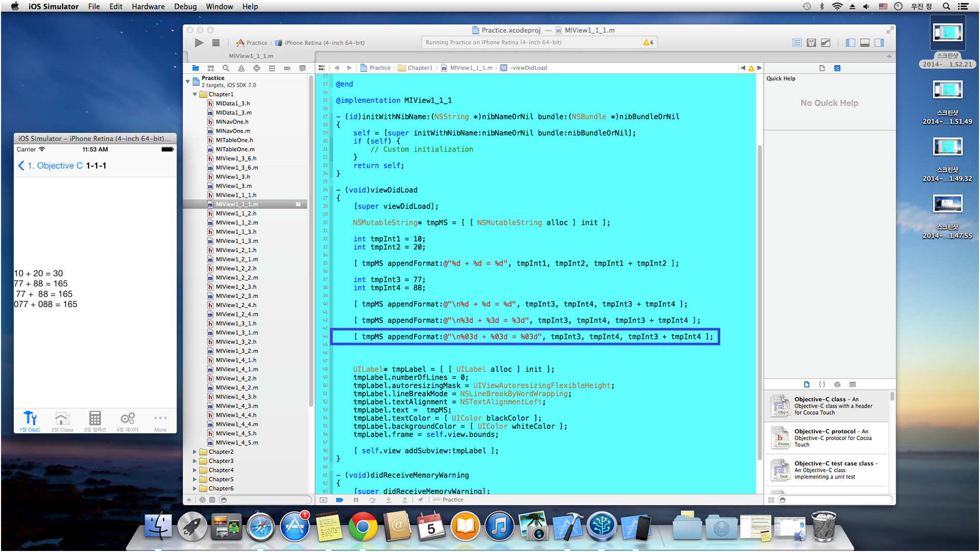This screenshot has width=980, height=552.
Task: Select File Template library icon
Action: (807, 385)
